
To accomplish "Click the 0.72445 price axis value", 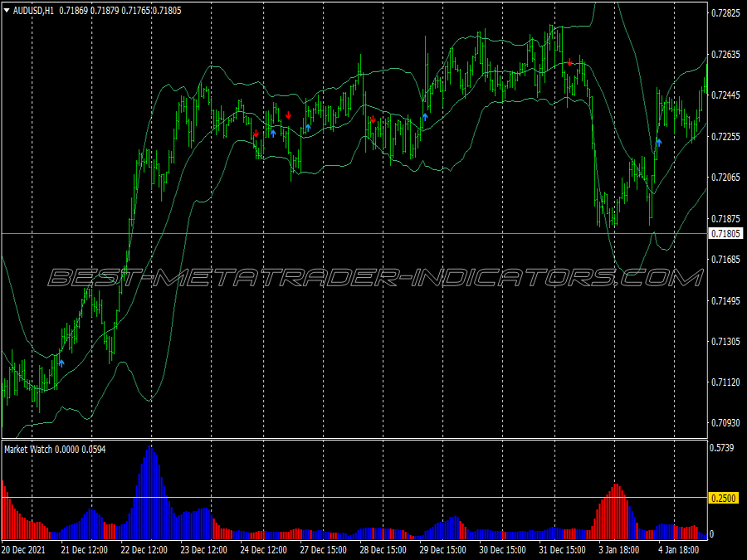I will 726,95.
